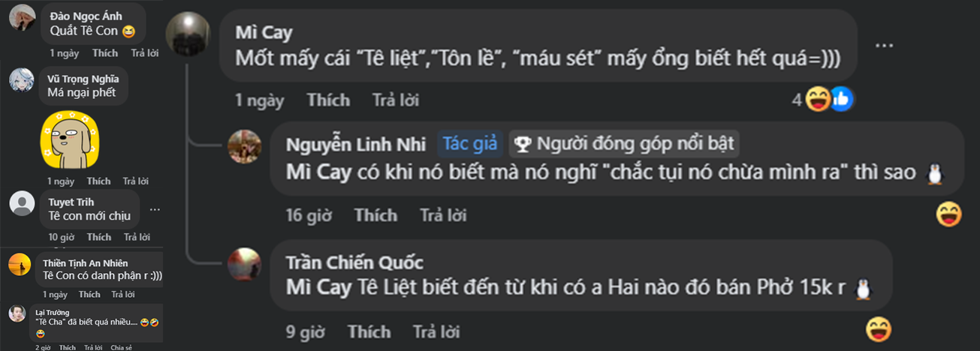Click Đào Ngọc Ánh's avatar
The image size is (980, 351).
click(22, 16)
